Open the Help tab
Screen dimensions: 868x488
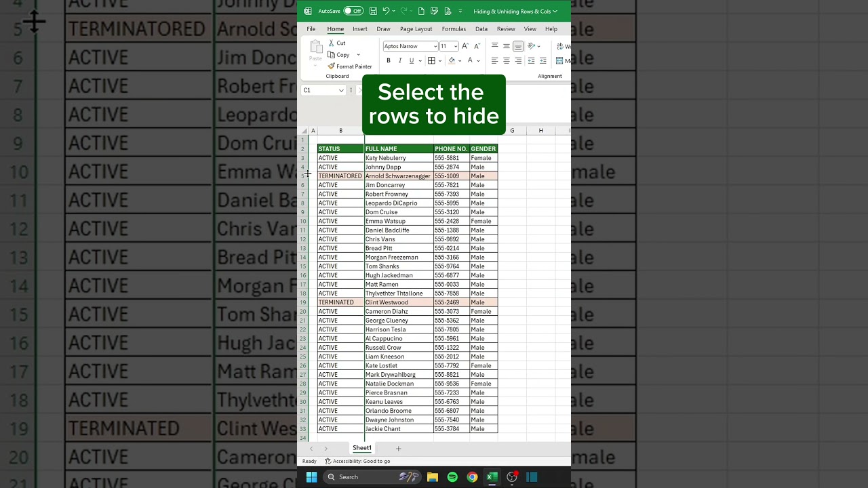[x=551, y=29]
